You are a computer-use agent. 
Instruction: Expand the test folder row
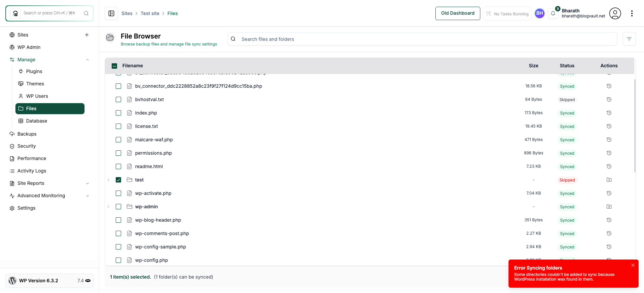coord(108,180)
